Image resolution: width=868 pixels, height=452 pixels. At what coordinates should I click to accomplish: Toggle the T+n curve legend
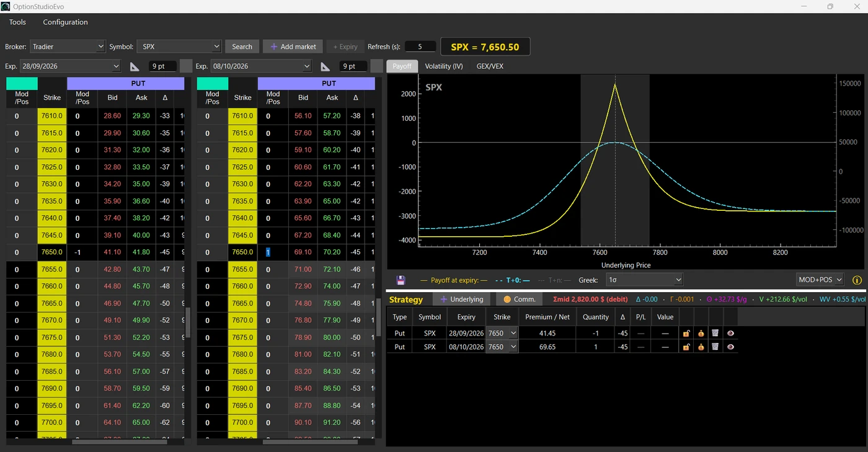[554, 280]
